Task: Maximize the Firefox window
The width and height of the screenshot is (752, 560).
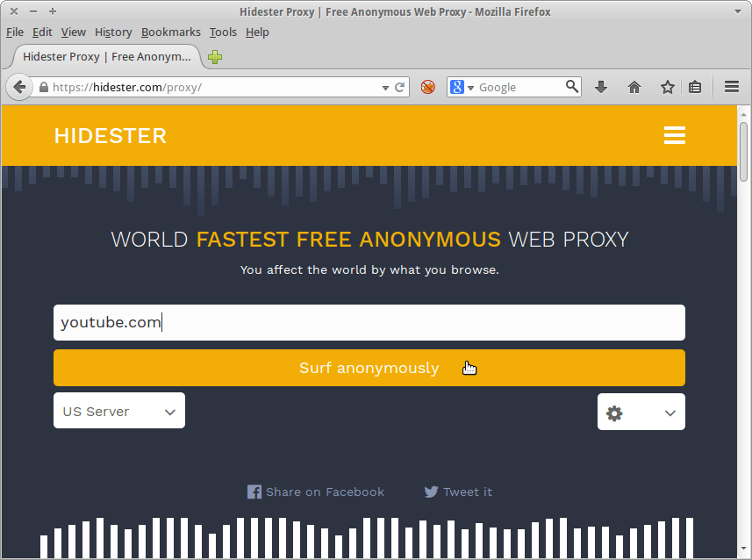Action: (53, 11)
